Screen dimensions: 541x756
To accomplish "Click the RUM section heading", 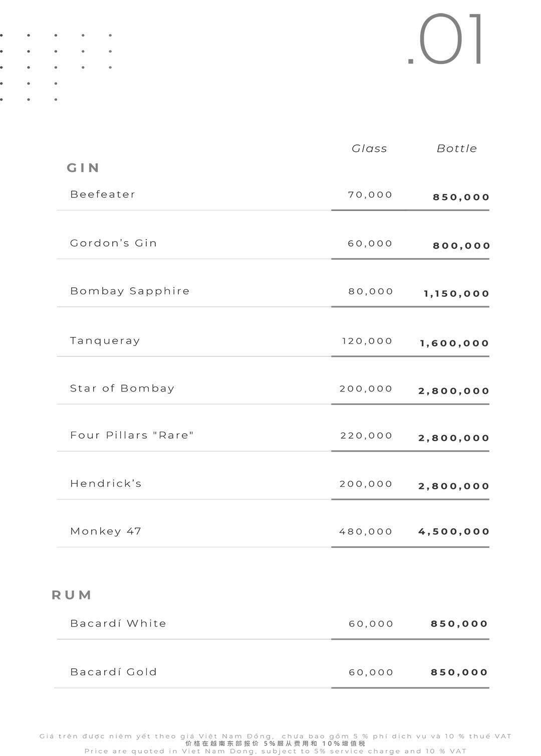I will pyautogui.click(x=72, y=595).
